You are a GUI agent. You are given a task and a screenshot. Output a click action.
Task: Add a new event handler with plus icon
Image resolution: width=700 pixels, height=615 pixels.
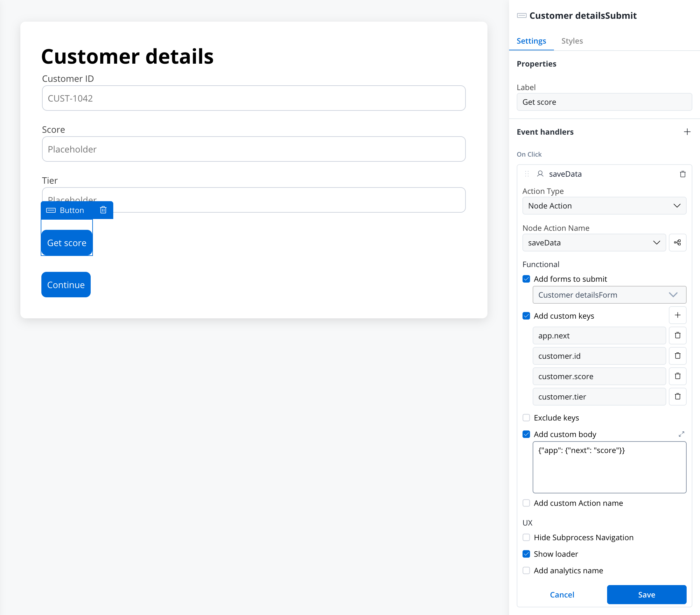point(687,132)
